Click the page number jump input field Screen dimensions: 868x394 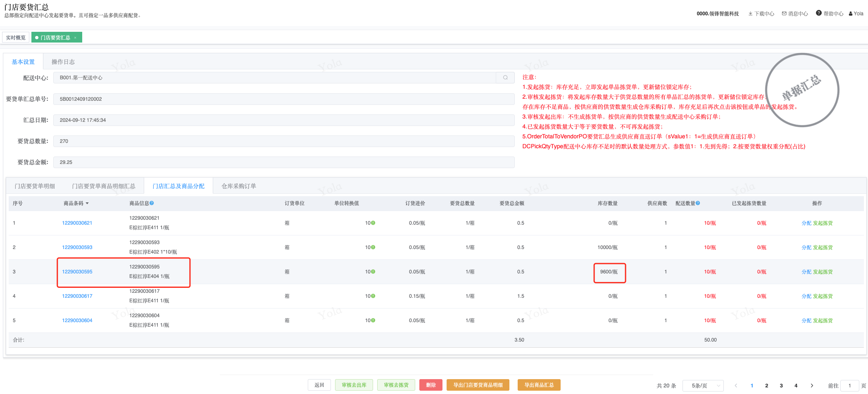point(849,386)
